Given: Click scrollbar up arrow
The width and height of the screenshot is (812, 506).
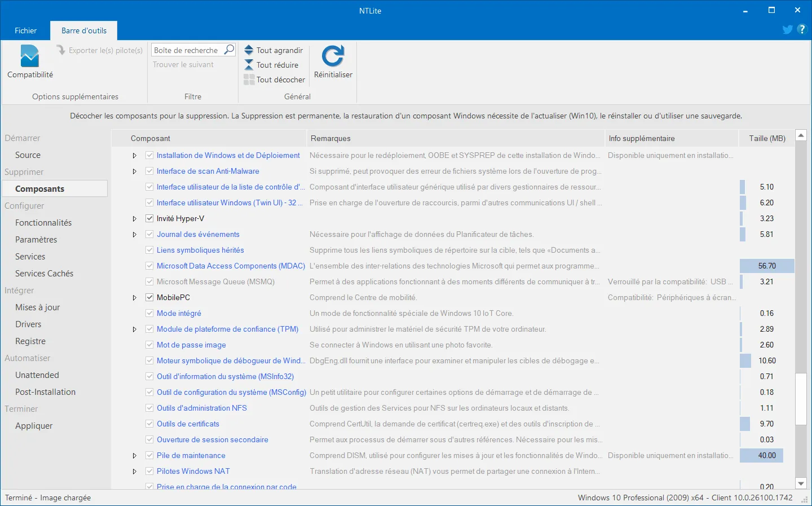Looking at the screenshot, I should pyautogui.click(x=801, y=135).
